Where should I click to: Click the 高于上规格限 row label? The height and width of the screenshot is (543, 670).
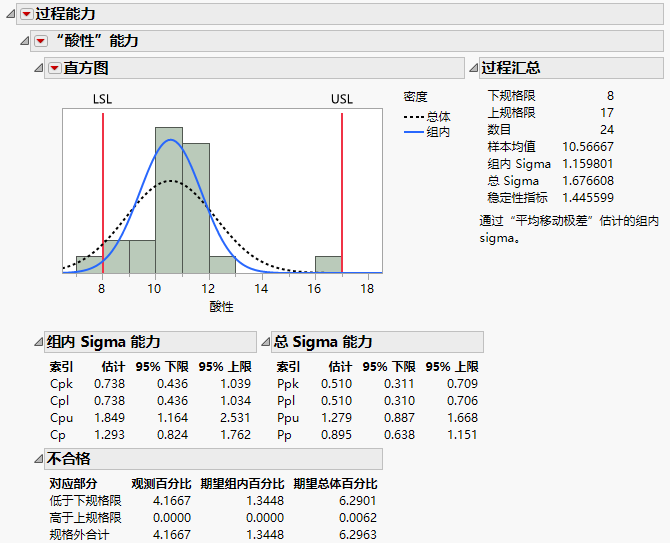[x=85, y=517]
